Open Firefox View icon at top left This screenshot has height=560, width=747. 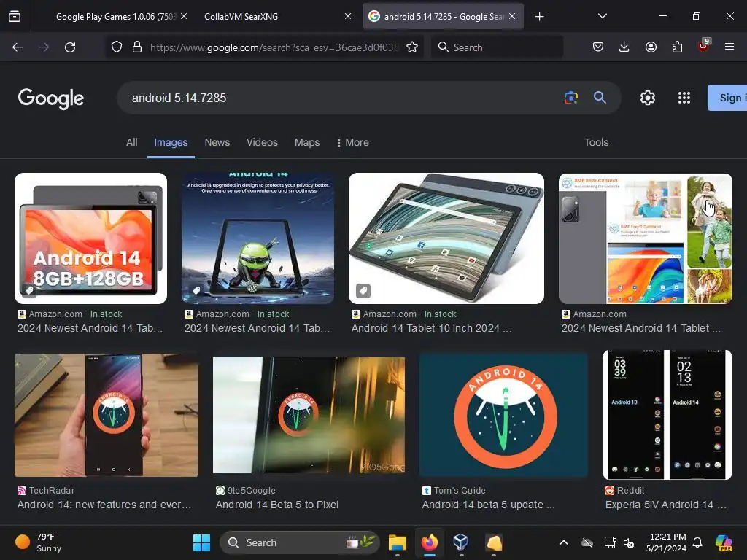(15, 16)
